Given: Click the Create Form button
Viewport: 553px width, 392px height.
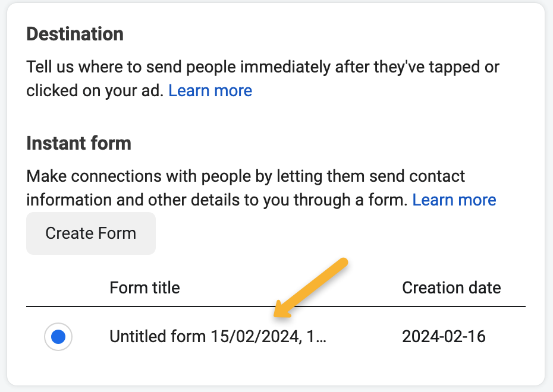Looking at the screenshot, I should (x=91, y=233).
